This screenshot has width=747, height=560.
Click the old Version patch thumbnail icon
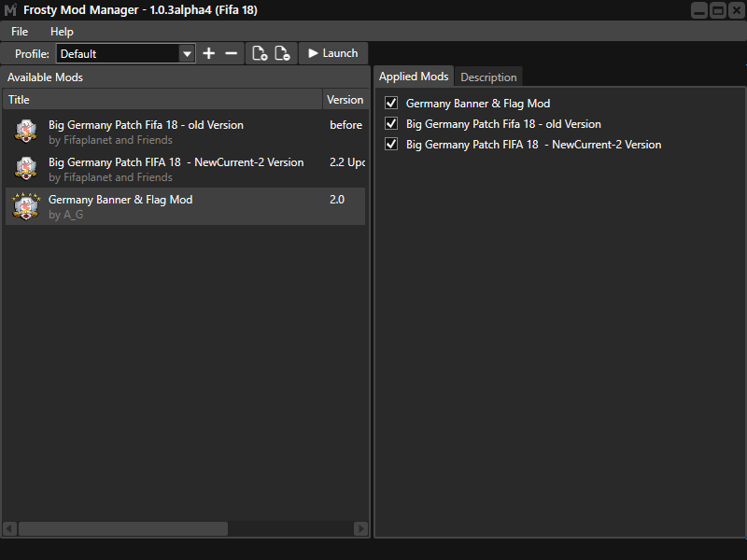point(26,131)
